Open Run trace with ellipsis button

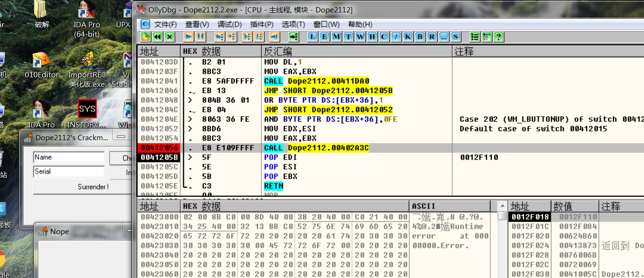coord(444,36)
